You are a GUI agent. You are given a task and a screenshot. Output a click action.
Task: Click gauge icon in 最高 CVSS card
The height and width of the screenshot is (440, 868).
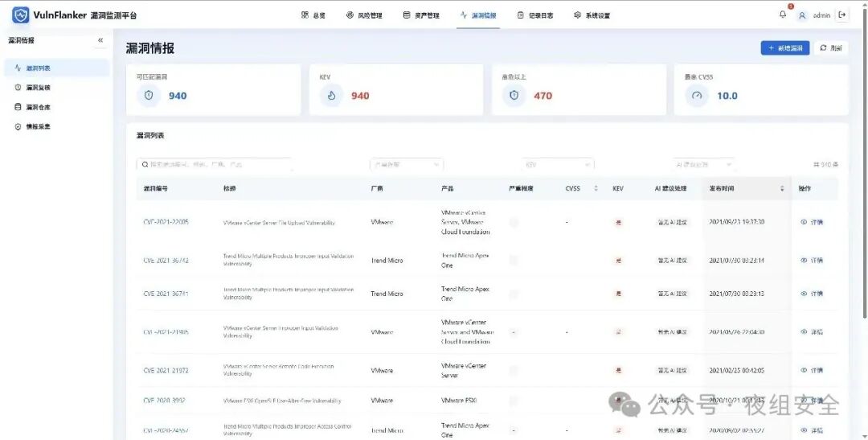tap(696, 95)
